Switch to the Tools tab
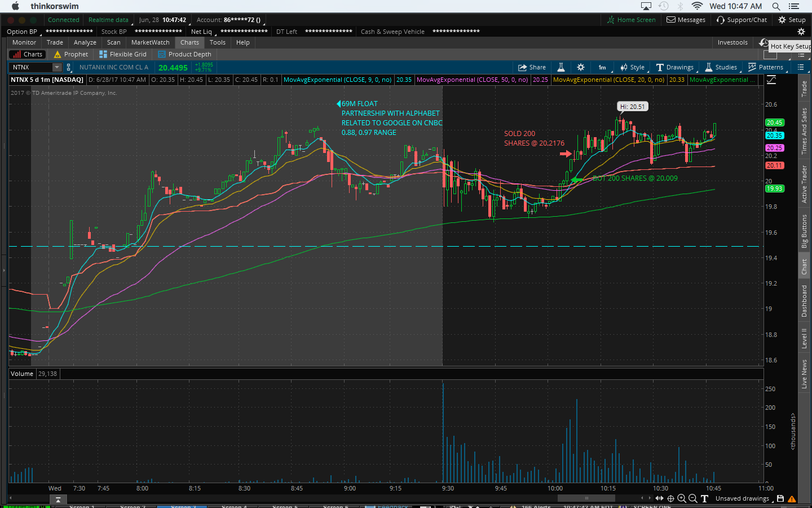The height and width of the screenshot is (508, 812). tap(218, 42)
